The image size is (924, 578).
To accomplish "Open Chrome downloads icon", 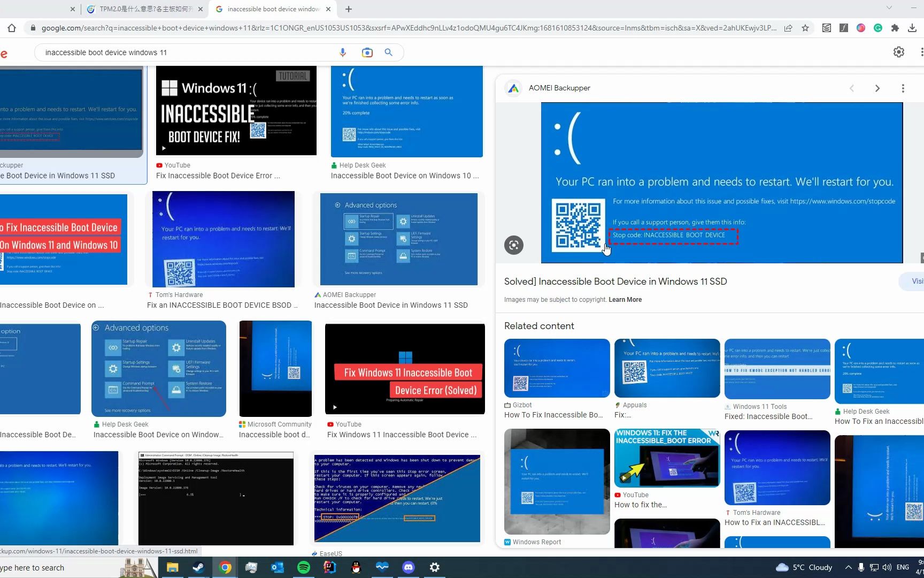I will [913, 28].
